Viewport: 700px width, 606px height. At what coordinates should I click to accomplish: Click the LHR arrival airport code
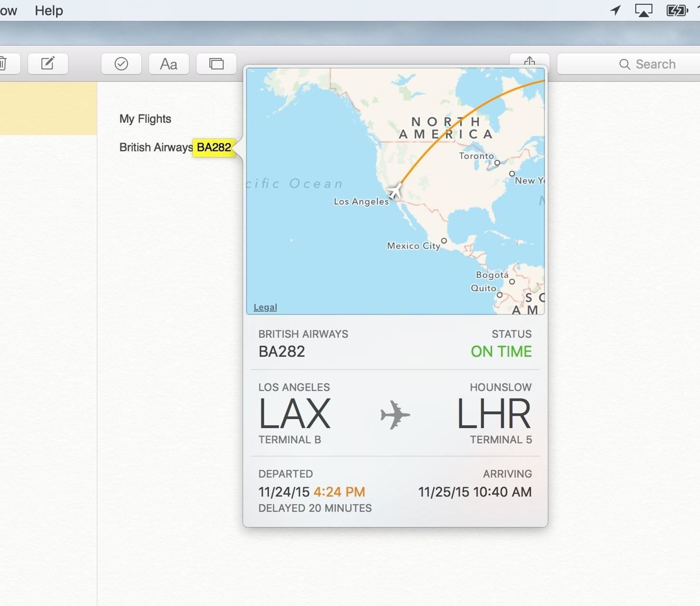click(x=494, y=414)
